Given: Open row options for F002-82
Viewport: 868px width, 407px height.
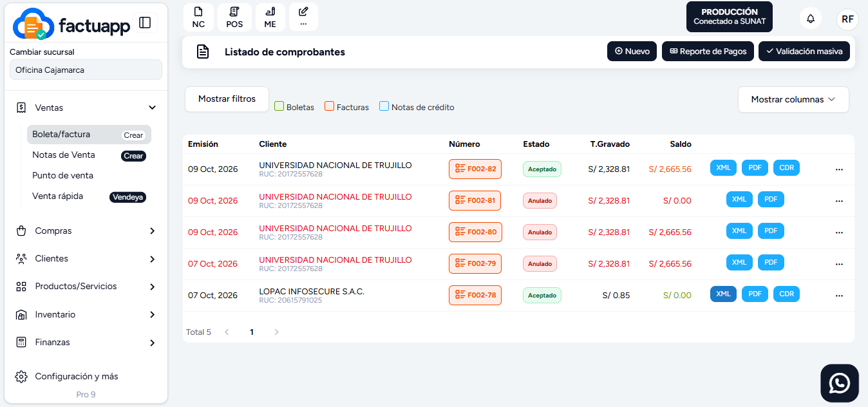Looking at the screenshot, I should tap(839, 169).
